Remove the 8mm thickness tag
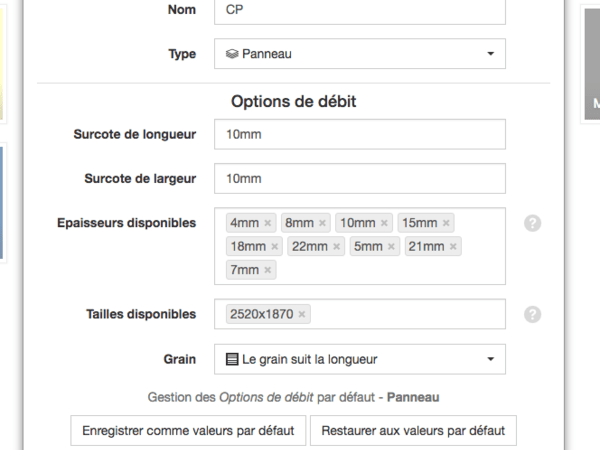This screenshot has width=600, height=450. click(322, 223)
